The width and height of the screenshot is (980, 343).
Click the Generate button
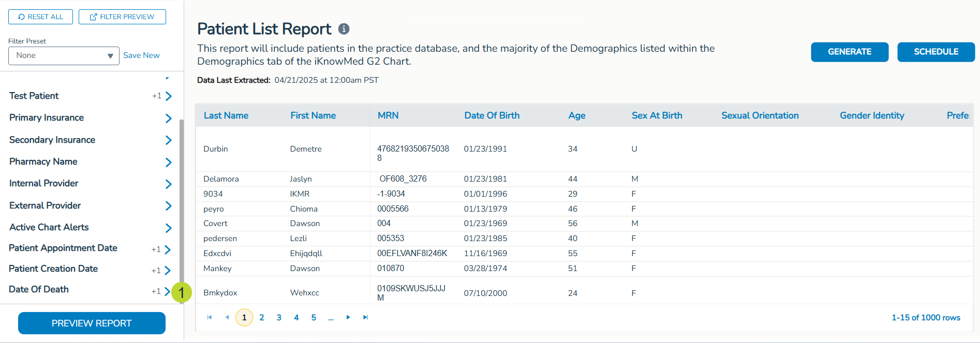pyautogui.click(x=849, y=52)
